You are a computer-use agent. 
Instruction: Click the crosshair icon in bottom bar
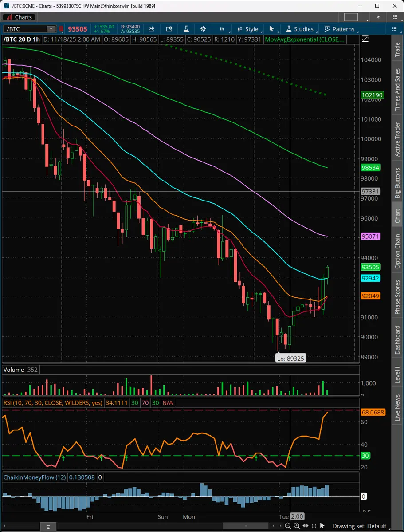(x=314, y=526)
